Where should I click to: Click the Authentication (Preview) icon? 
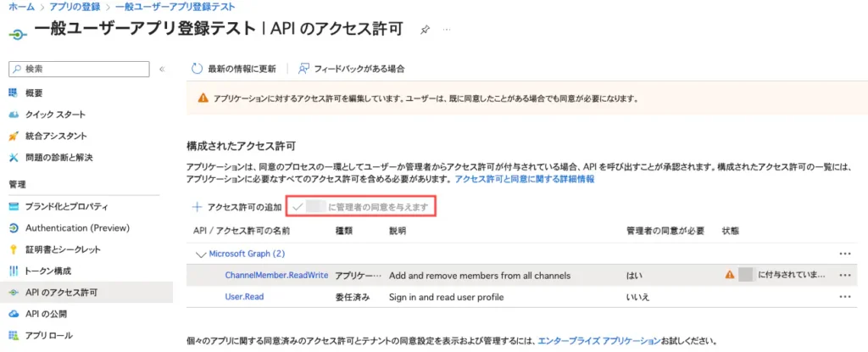coord(14,228)
